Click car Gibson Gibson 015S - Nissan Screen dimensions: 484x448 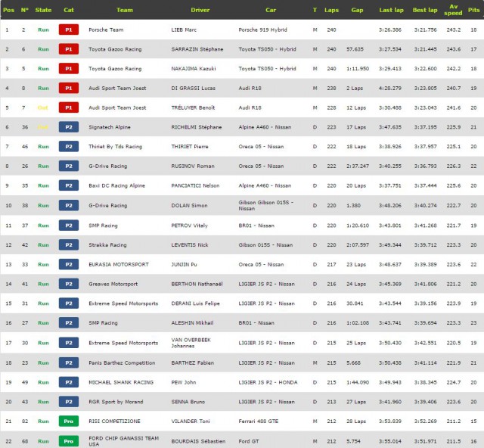click(x=266, y=206)
